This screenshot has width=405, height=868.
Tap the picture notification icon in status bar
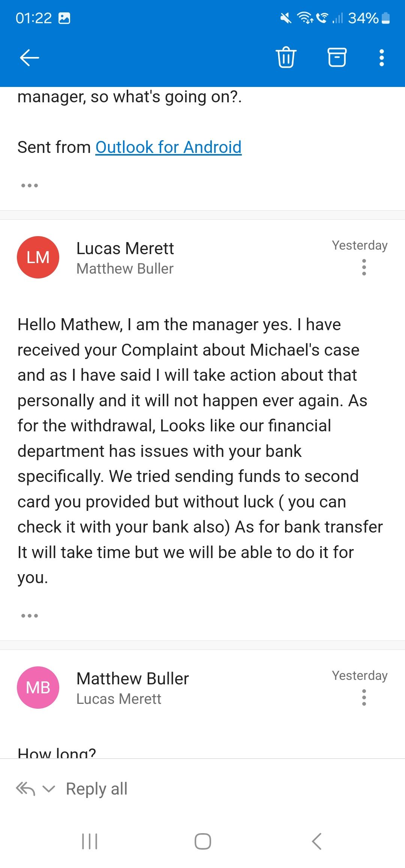64,18
